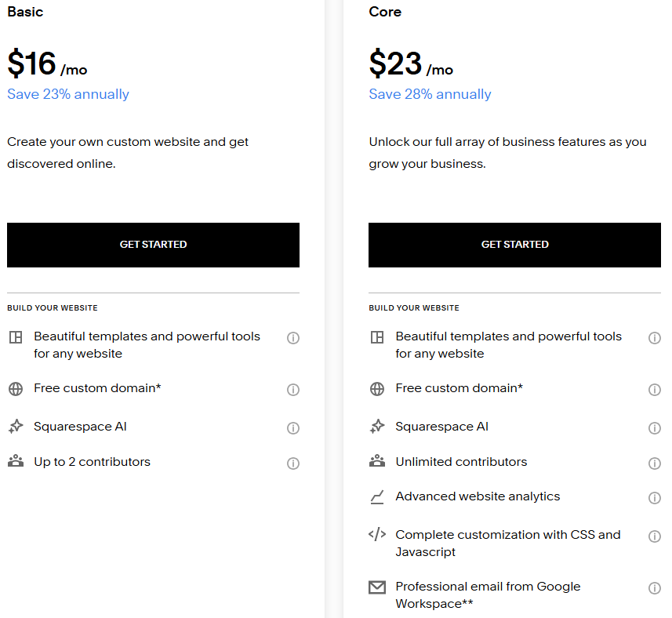Open the info tooltip for Up to 2 contributors
The width and height of the screenshot is (672, 618).
pos(293,463)
